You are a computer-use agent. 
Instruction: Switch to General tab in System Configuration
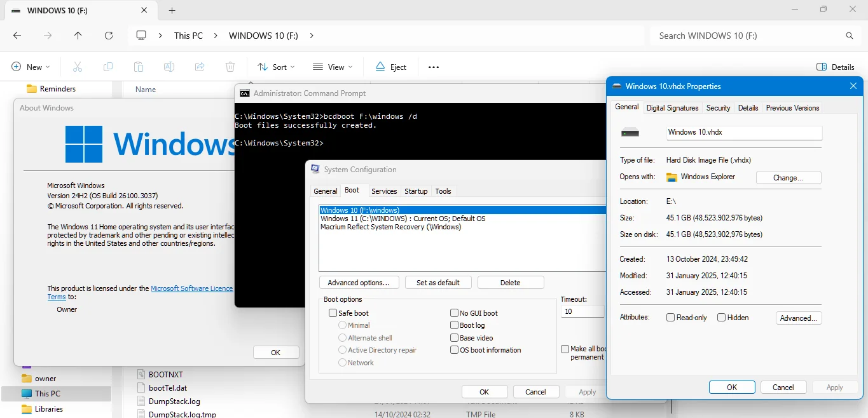(x=326, y=191)
